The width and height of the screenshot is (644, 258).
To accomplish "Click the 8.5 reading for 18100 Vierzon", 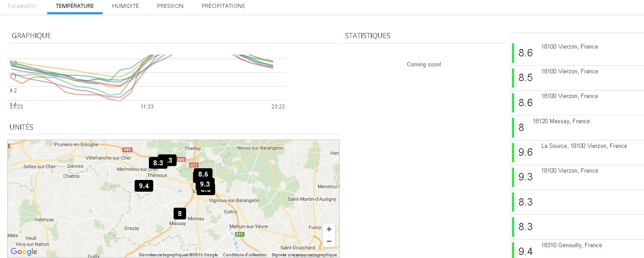I will [x=525, y=78].
